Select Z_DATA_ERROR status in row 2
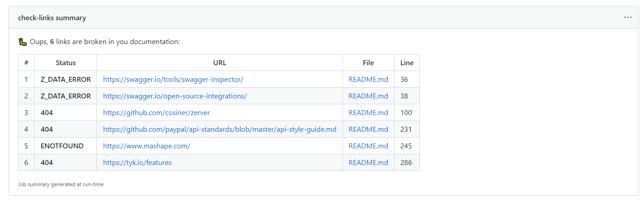The image size is (644, 214). pos(66,96)
